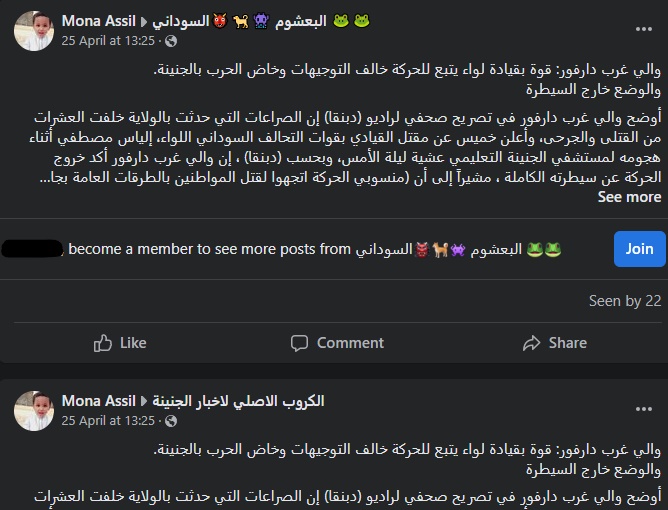Image resolution: width=668 pixels, height=510 pixels.
Task: Open Mona Assil's profile from first post
Action: (98, 21)
